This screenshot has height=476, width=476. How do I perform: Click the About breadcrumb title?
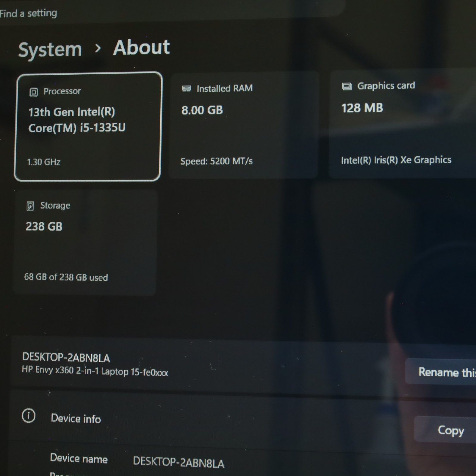tap(141, 48)
